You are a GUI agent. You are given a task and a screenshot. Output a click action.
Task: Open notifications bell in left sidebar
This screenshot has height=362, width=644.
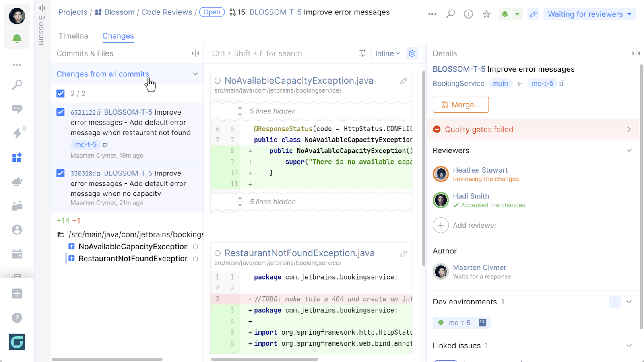[17, 39]
